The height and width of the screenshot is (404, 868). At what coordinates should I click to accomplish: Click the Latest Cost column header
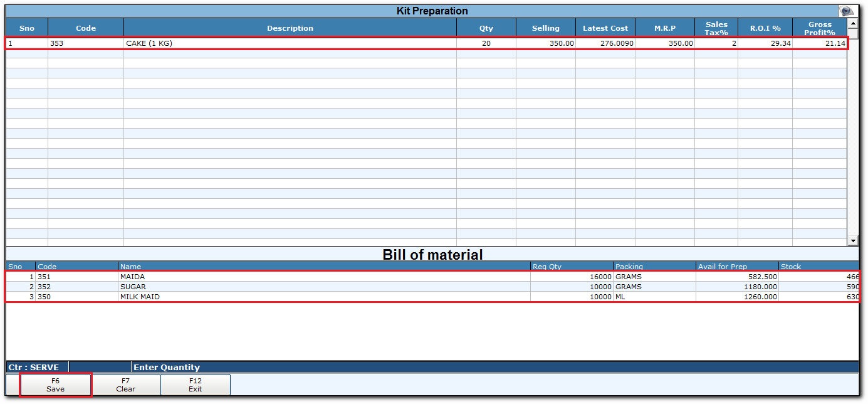point(605,28)
